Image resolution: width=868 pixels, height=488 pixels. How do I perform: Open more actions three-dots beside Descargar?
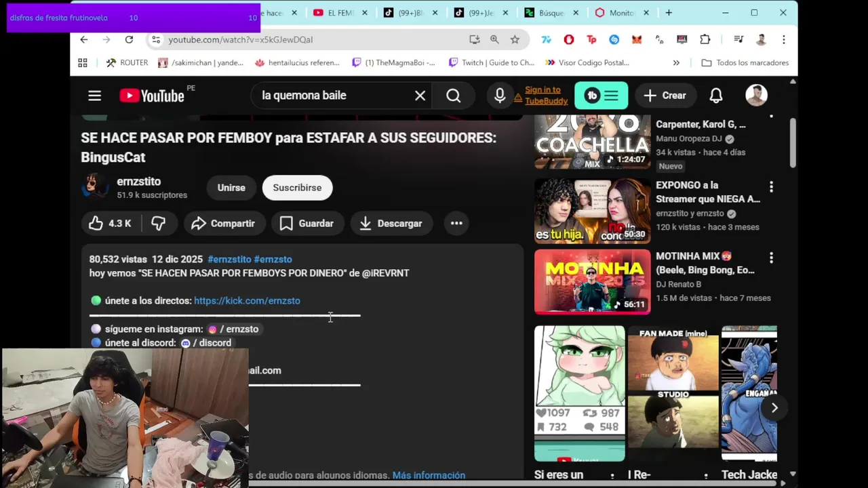(x=456, y=224)
